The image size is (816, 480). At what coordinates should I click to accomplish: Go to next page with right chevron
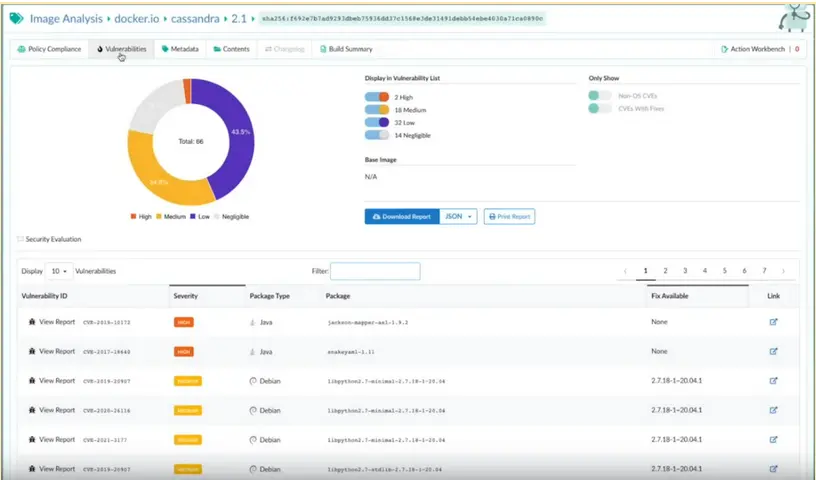click(x=783, y=271)
